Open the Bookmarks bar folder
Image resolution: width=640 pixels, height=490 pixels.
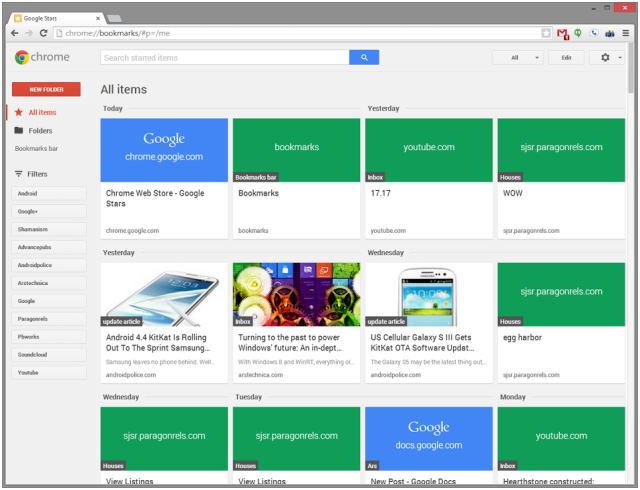pos(36,149)
